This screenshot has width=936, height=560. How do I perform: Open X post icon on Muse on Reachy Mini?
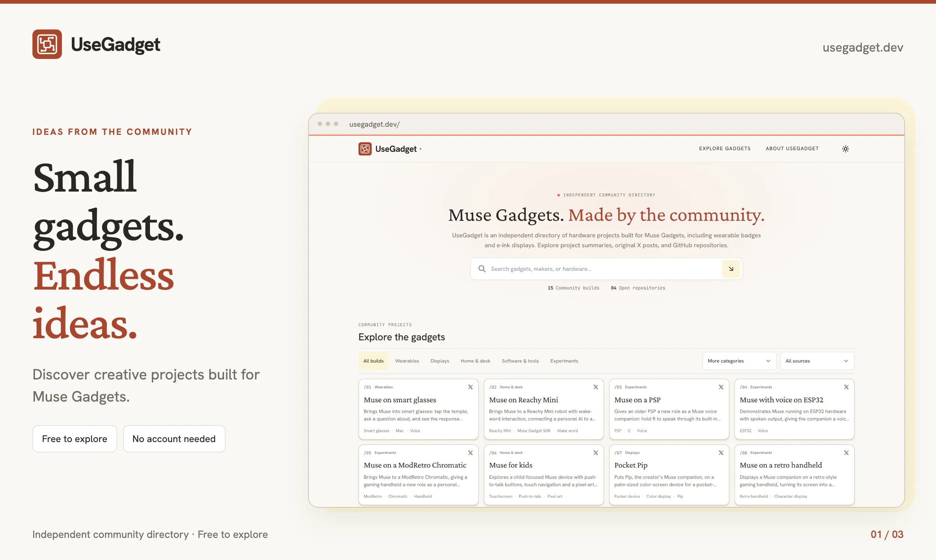pyautogui.click(x=596, y=387)
